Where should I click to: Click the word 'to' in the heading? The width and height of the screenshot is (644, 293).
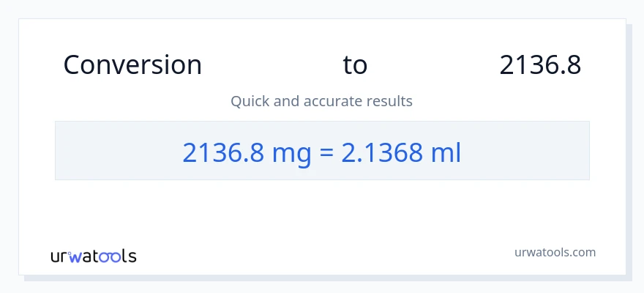[x=355, y=65]
